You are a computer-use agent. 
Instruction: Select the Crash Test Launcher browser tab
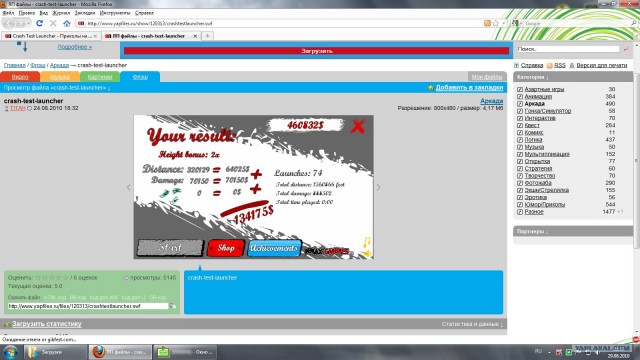[51, 36]
